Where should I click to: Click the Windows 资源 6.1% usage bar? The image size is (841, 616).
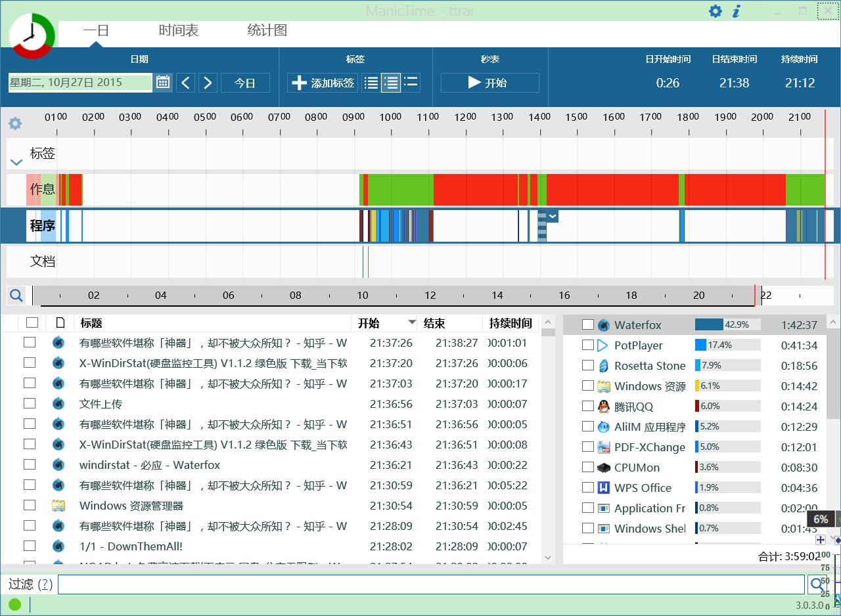pos(727,385)
